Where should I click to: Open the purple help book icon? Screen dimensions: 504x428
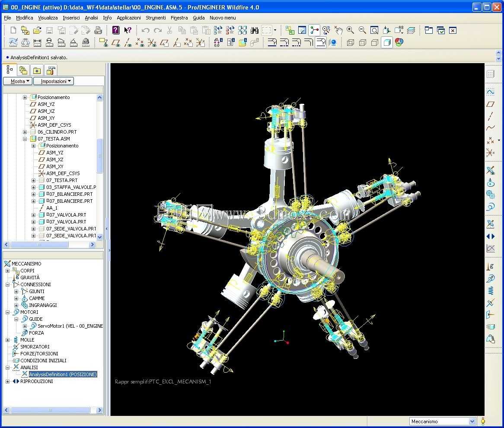pos(116,30)
